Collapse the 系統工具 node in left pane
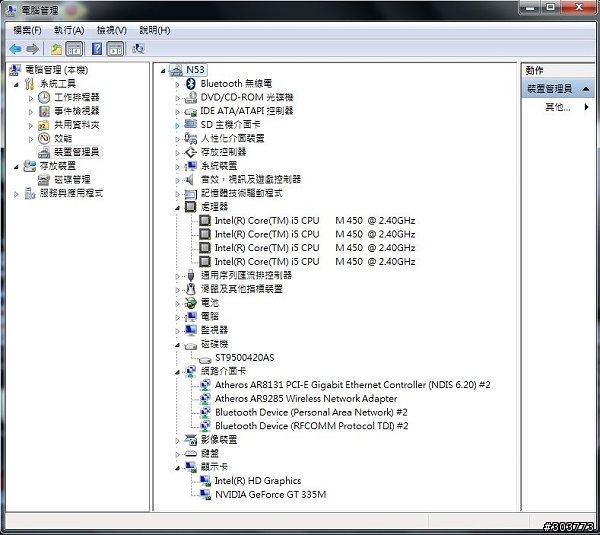600x535 pixels. tap(16, 85)
